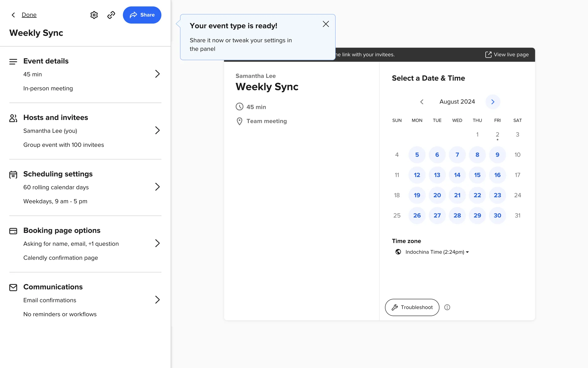The width and height of the screenshot is (588, 368).
Task: Select August 14 on the calendar
Action: point(457,175)
